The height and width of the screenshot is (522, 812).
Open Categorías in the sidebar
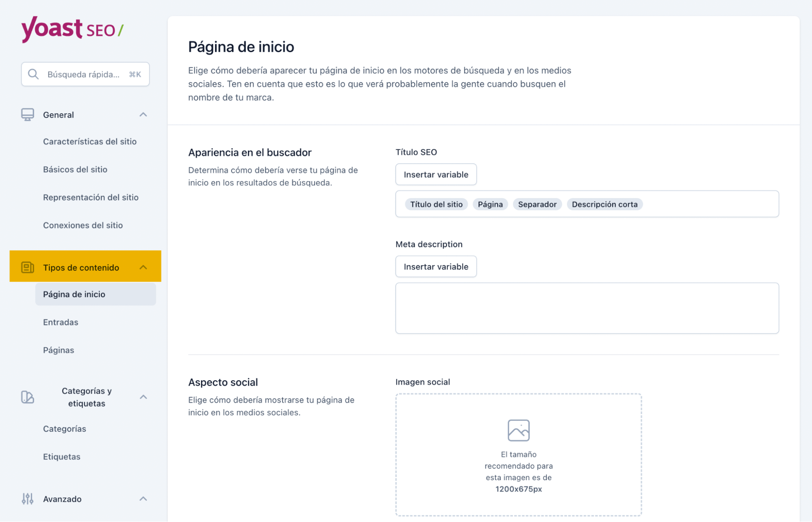pos(64,428)
